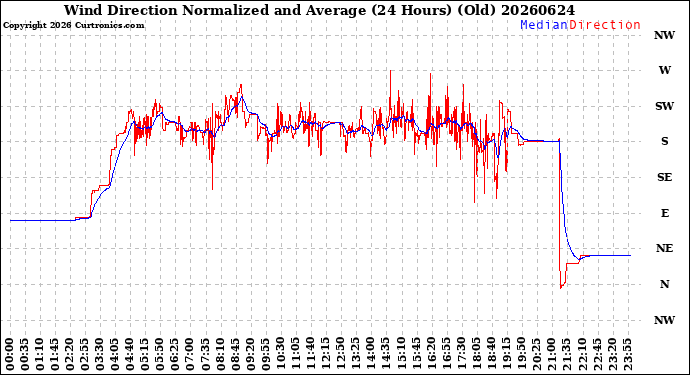The height and width of the screenshot is (375, 690).
Task: Click the 02:20 time axis label
Action: 70,355
